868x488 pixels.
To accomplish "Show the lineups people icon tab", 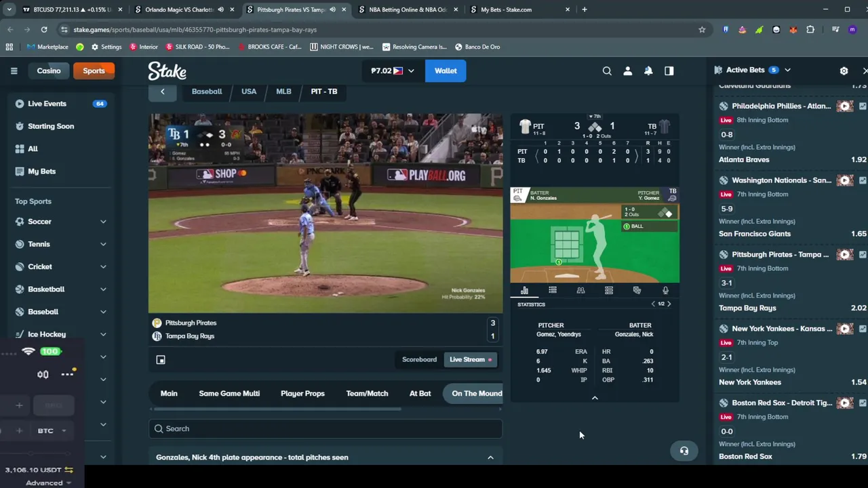I will pos(580,290).
